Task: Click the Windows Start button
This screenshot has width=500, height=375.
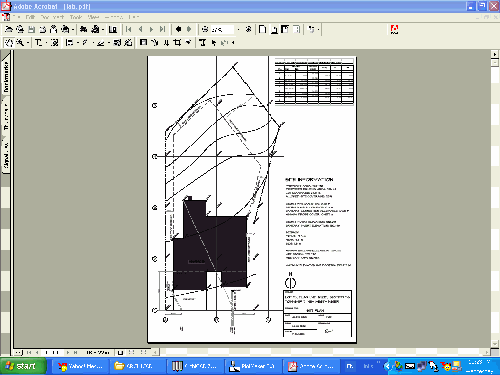Action: 23,366
